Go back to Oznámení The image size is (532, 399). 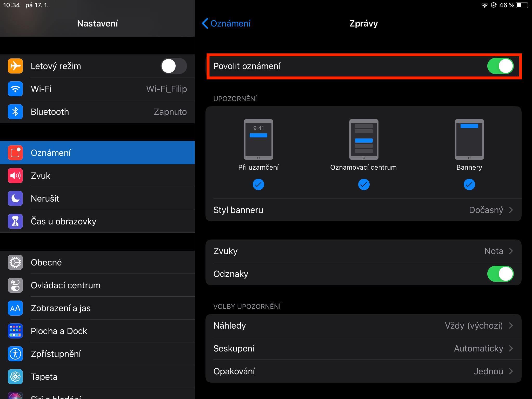(x=226, y=23)
